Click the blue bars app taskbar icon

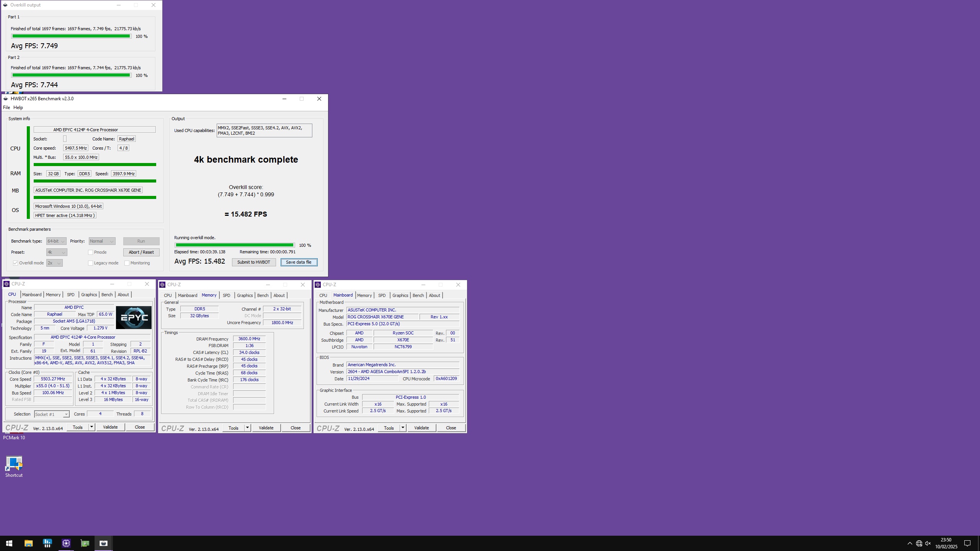[47, 543]
